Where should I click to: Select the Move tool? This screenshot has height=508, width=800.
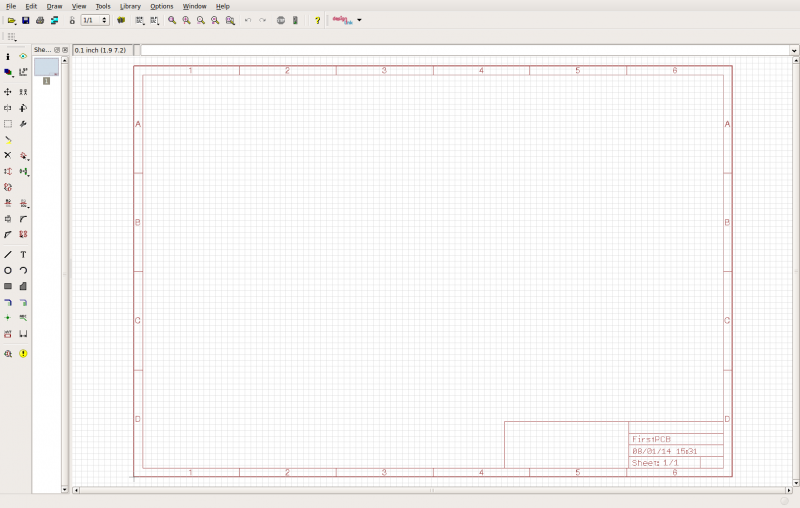click(x=8, y=91)
